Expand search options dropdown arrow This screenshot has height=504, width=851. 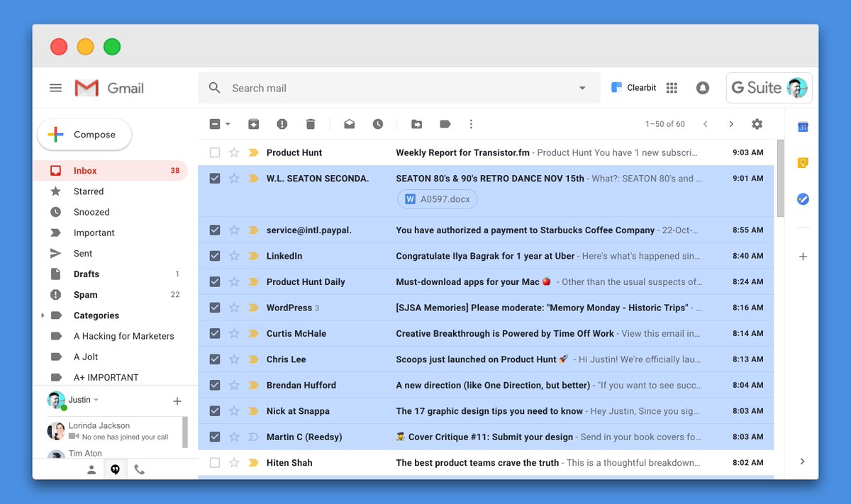pos(582,88)
